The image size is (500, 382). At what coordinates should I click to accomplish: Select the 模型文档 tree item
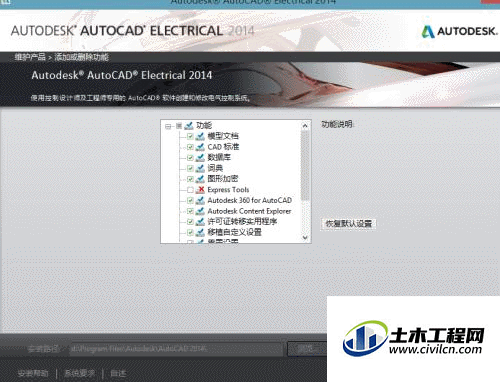(x=223, y=136)
